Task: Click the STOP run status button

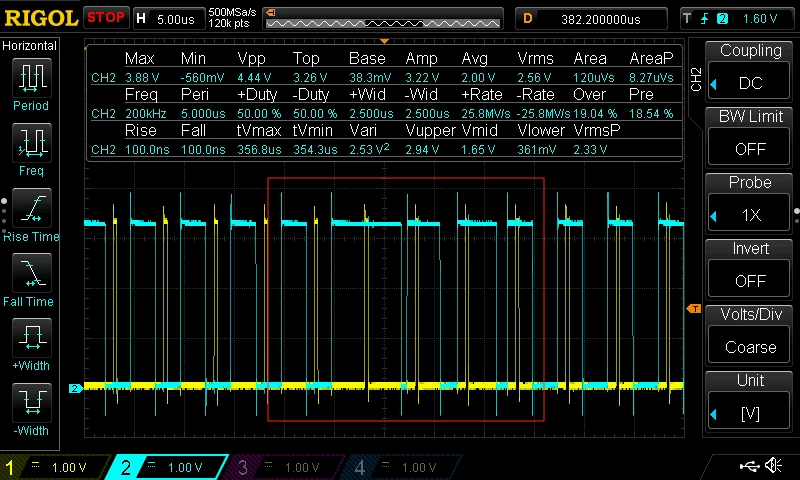Action: (106, 18)
